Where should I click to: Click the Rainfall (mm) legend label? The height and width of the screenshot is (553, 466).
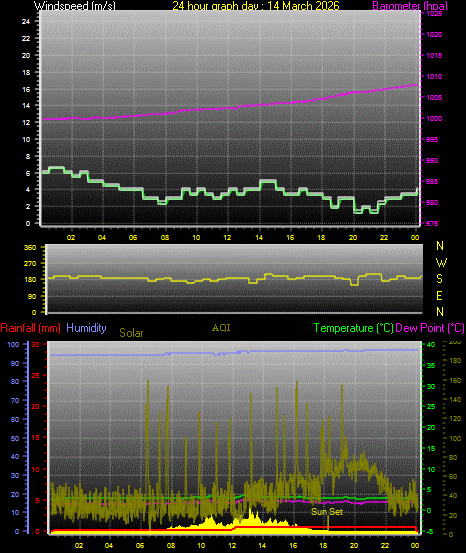31,328
